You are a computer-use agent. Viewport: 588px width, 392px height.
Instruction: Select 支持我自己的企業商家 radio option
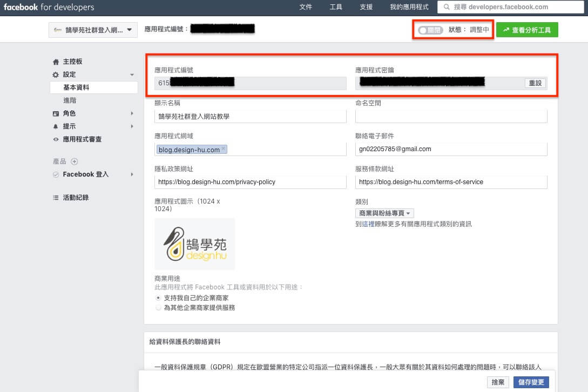pos(158,298)
